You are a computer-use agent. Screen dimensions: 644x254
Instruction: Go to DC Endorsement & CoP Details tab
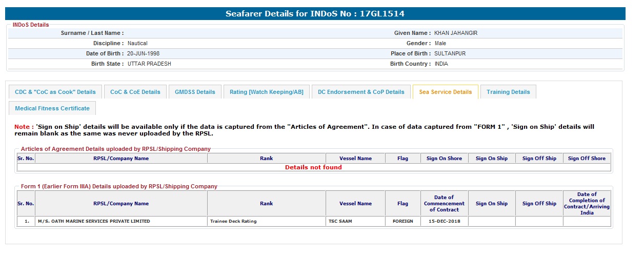click(361, 92)
